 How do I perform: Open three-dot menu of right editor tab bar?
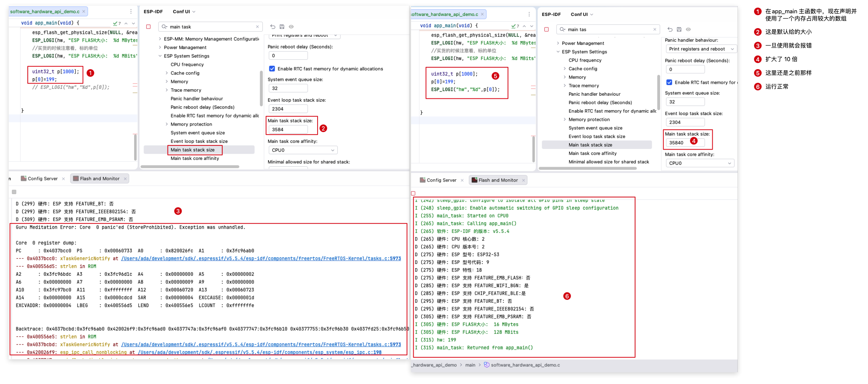529,14
